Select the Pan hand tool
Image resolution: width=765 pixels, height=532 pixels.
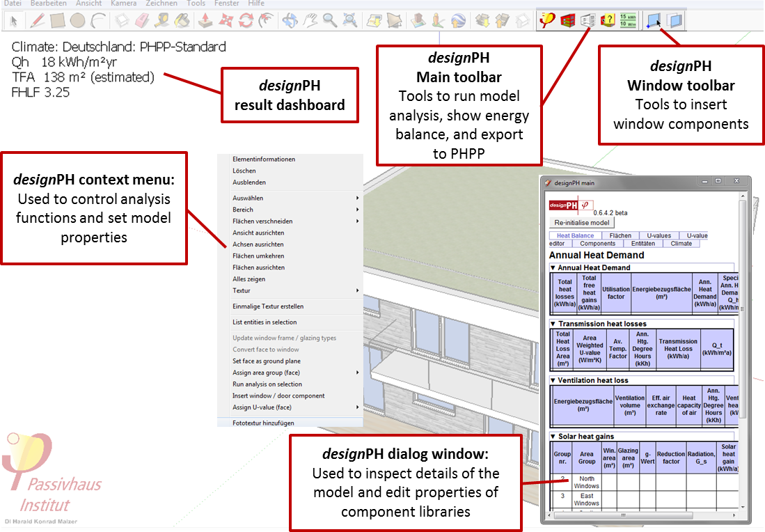(x=310, y=20)
